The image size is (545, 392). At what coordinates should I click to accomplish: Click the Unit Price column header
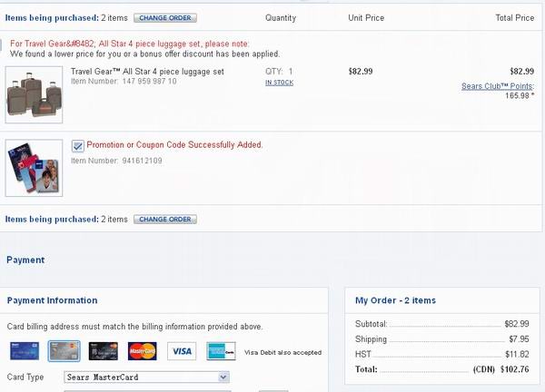click(366, 18)
